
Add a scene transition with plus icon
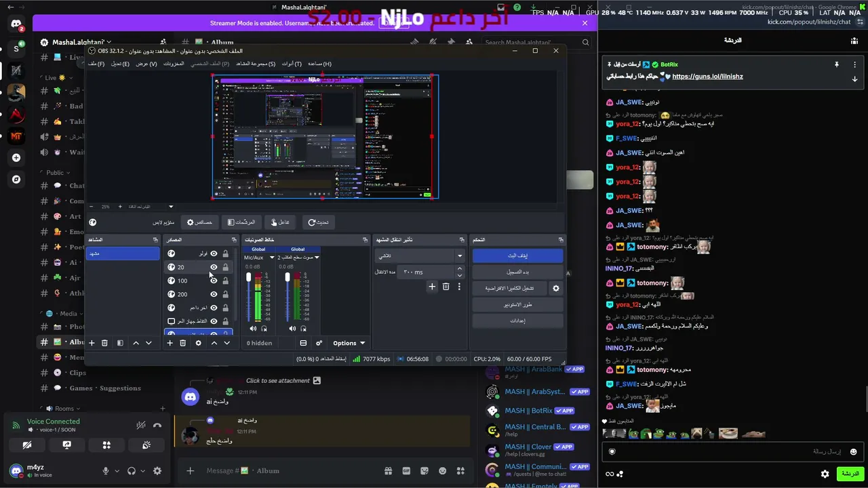click(432, 287)
